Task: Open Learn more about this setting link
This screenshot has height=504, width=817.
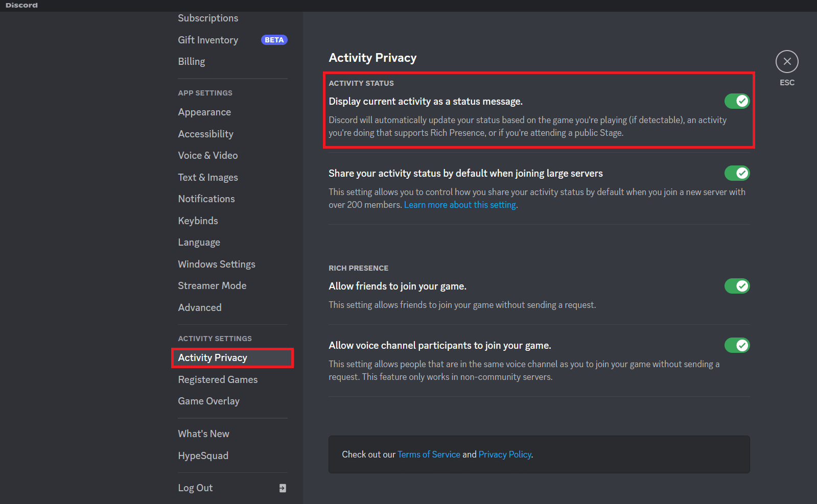Action: [x=460, y=205]
